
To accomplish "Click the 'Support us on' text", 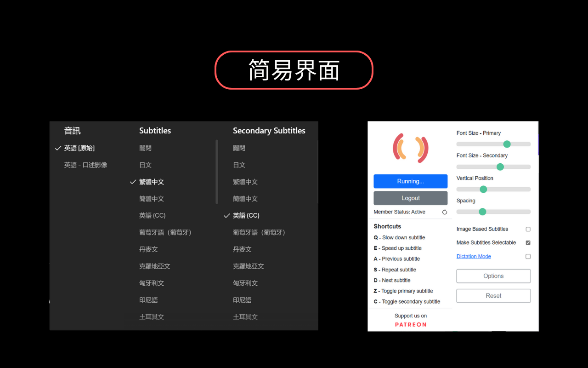I will click(411, 316).
